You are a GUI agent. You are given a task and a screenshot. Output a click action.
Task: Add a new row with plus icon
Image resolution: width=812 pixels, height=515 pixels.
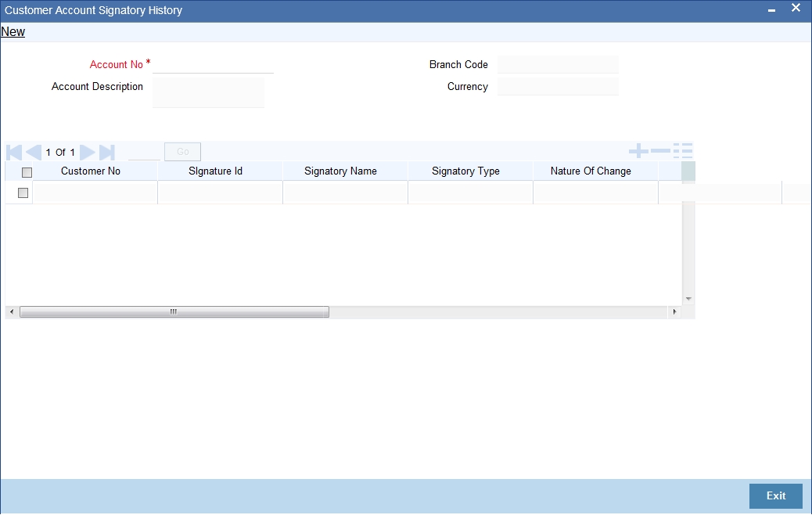638,151
